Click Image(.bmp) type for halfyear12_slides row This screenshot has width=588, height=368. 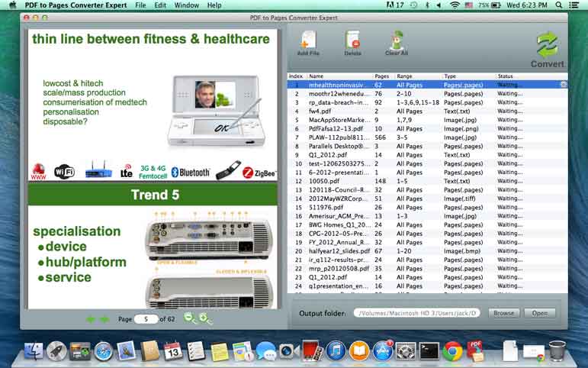click(x=461, y=251)
